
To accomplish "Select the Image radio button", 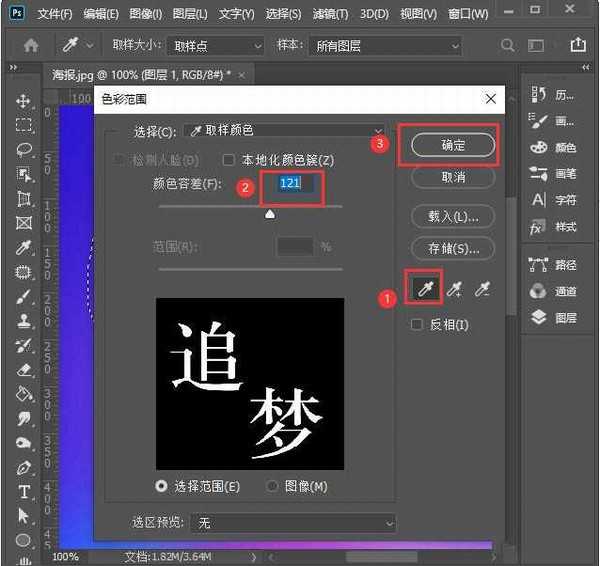I will [x=273, y=486].
